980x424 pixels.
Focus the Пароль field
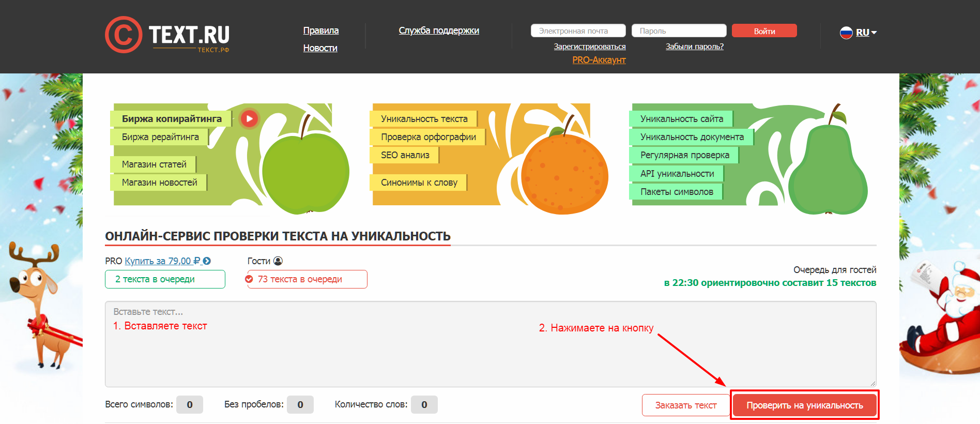tap(679, 31)
